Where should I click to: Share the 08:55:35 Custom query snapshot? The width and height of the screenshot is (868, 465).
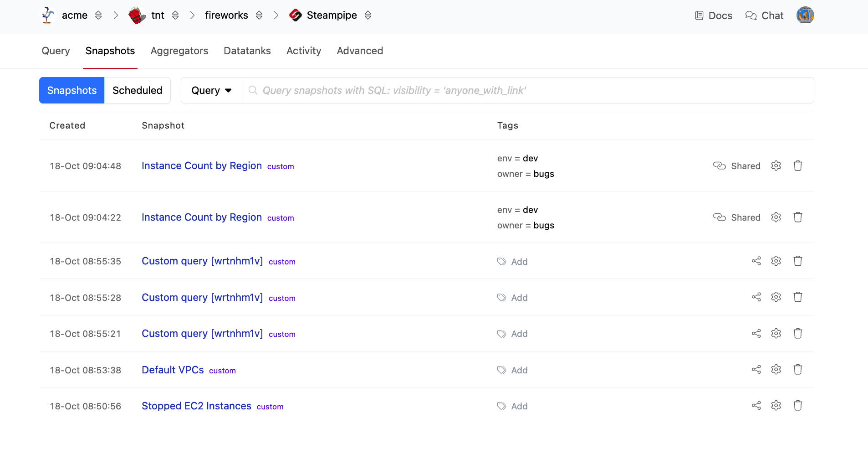pyautogui.click(x=756, y=261)
